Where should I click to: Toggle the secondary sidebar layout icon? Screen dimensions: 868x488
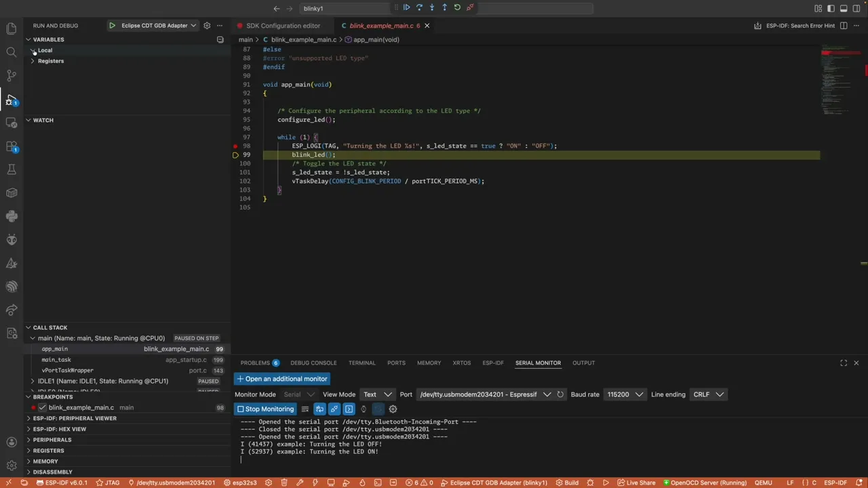click(x=857, y=9)
